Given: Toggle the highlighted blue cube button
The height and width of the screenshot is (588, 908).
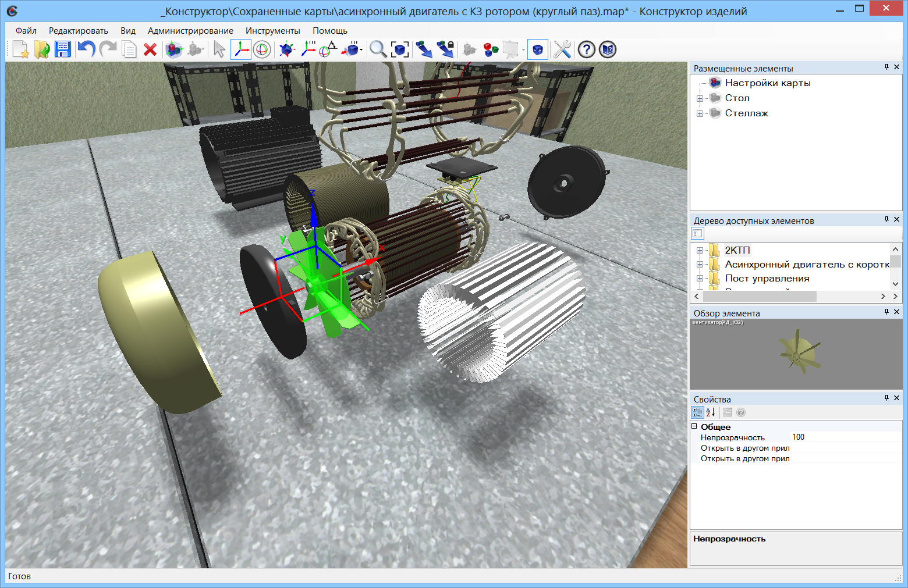Looking at the screenshot, I should click(x=537, y=49).
